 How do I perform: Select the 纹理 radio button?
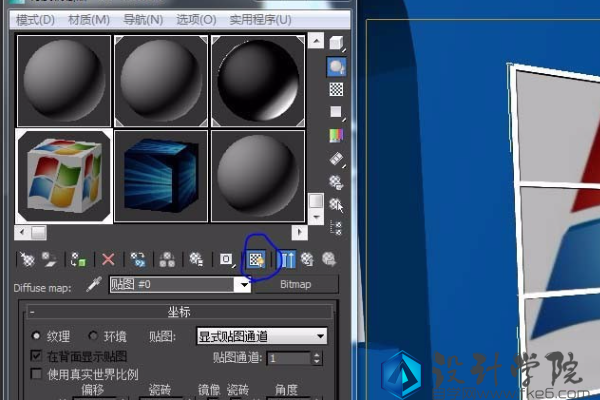[38, 336]
